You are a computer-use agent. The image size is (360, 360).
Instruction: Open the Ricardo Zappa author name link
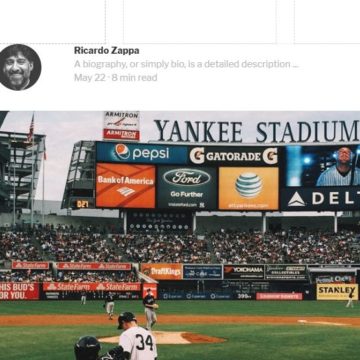107,51
